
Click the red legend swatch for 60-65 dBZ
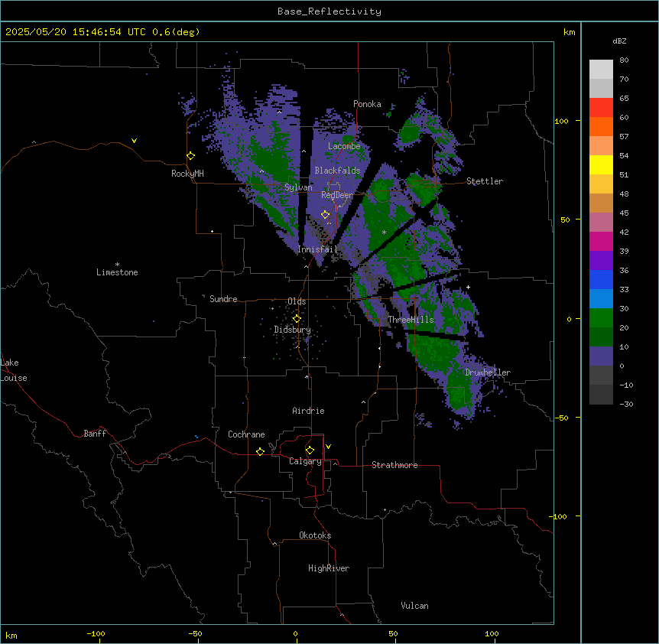click(x=601, y=108)
